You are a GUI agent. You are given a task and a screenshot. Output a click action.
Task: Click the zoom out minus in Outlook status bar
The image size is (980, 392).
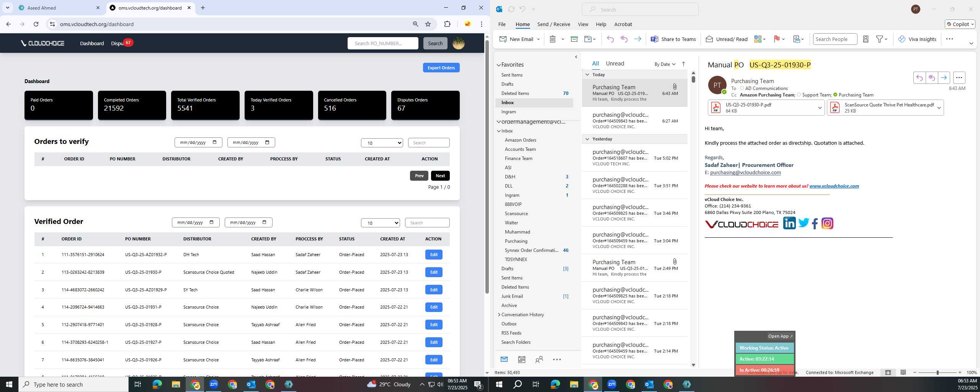coord(915,372)
